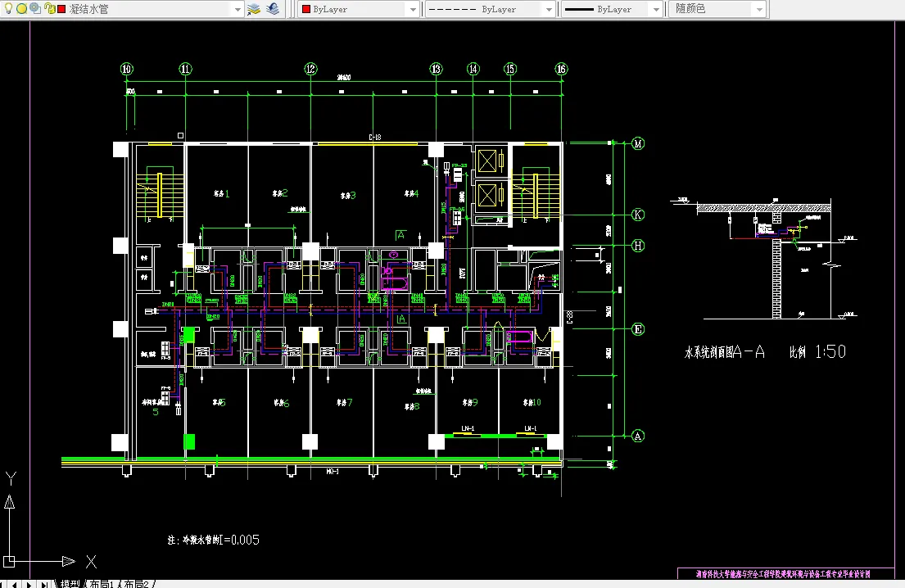Select upper green filled column near axis 11
This screenshot has height=588, width=905.
188,335
